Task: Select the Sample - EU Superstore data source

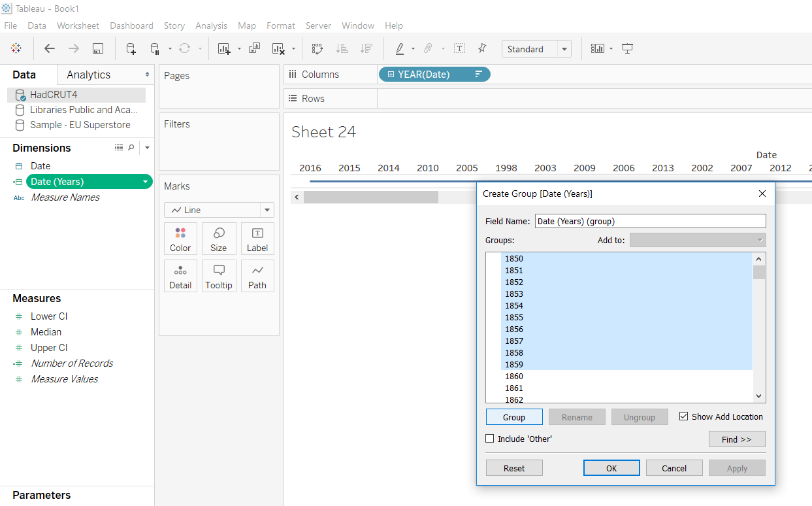Action: 80,125
